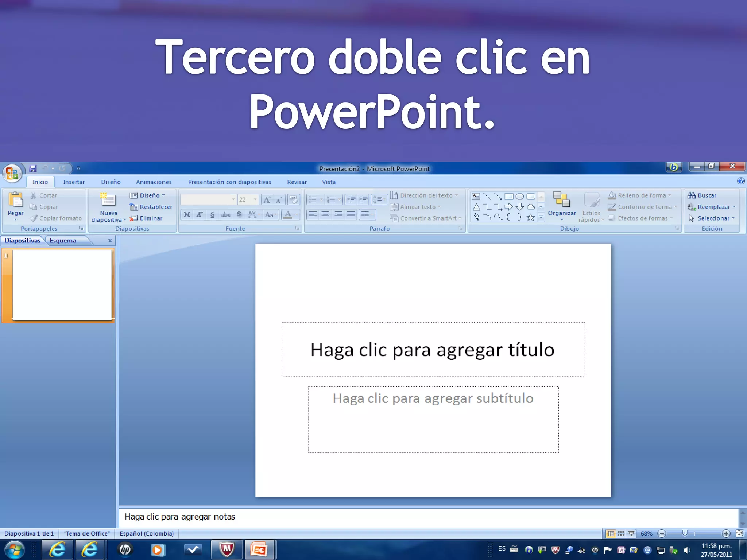Select the rectangle shape in the gallery

(509, 196)
